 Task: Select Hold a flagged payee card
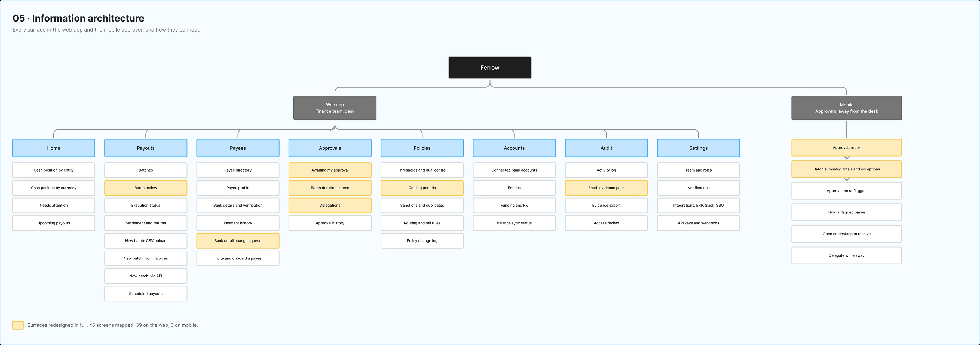(x=846, y=212)
